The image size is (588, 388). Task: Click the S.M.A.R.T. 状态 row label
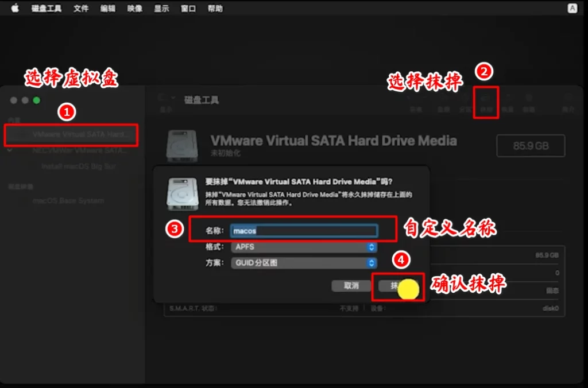(x=193, y=309)
